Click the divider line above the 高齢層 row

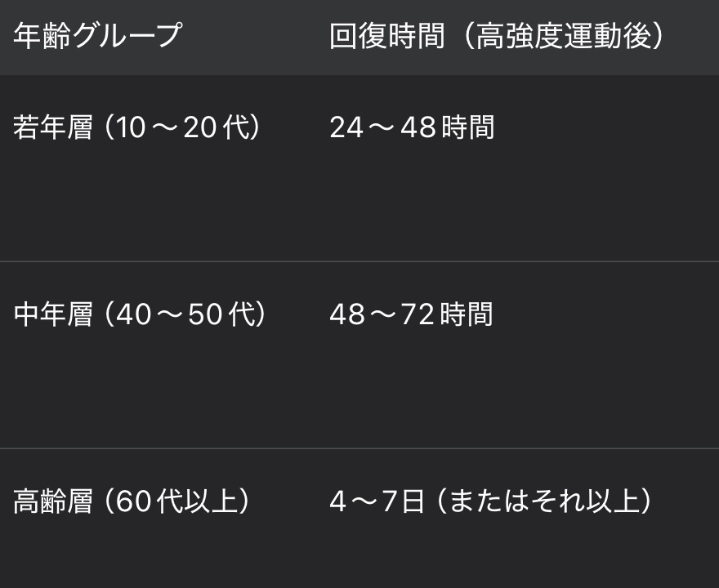[x=359, y=448]
